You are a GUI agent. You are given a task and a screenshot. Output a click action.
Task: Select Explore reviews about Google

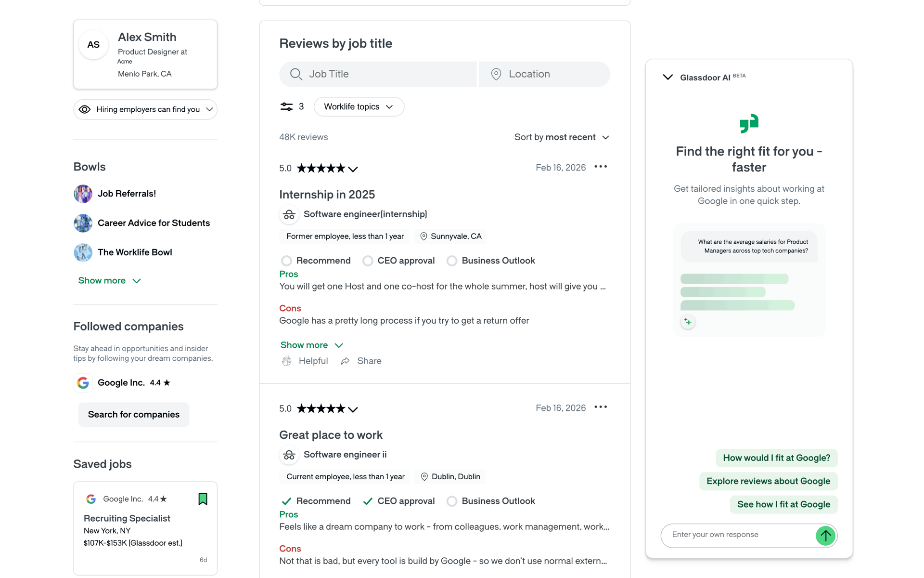pos(769,481)
